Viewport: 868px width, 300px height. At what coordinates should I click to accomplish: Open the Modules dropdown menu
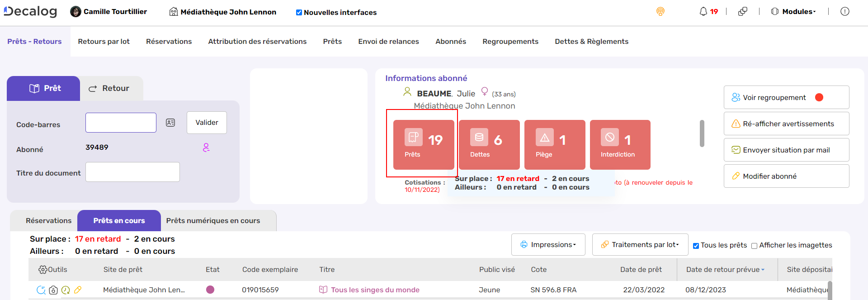click(793, 12)
